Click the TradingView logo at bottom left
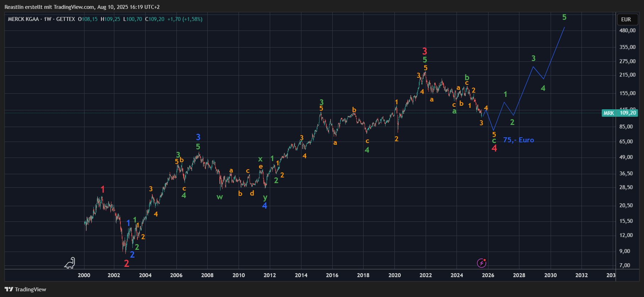Image resolution: width=644 pixels, height=297 pixels. [x=25, y=289]
